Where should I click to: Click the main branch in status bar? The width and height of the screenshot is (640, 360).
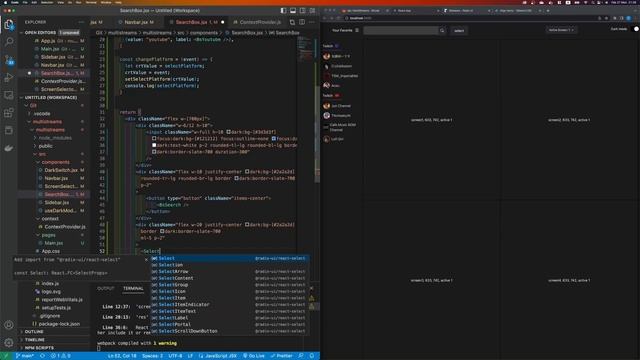(x=25, y=356)
